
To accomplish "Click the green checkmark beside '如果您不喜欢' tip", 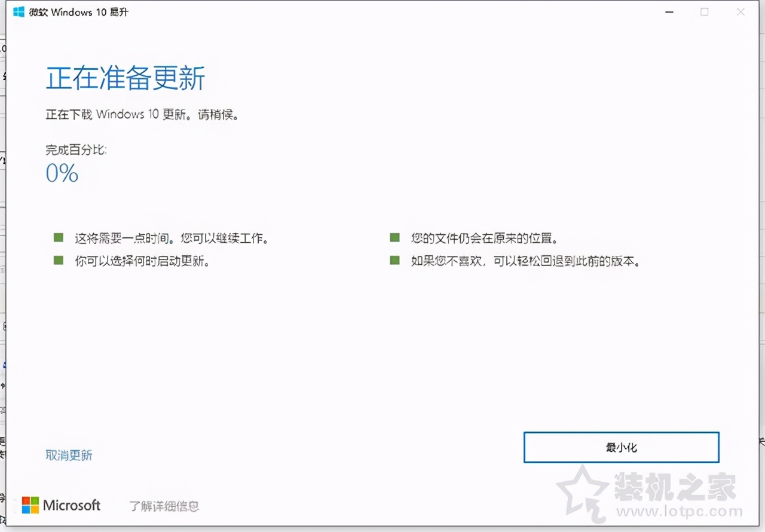I will coord(394,261).
